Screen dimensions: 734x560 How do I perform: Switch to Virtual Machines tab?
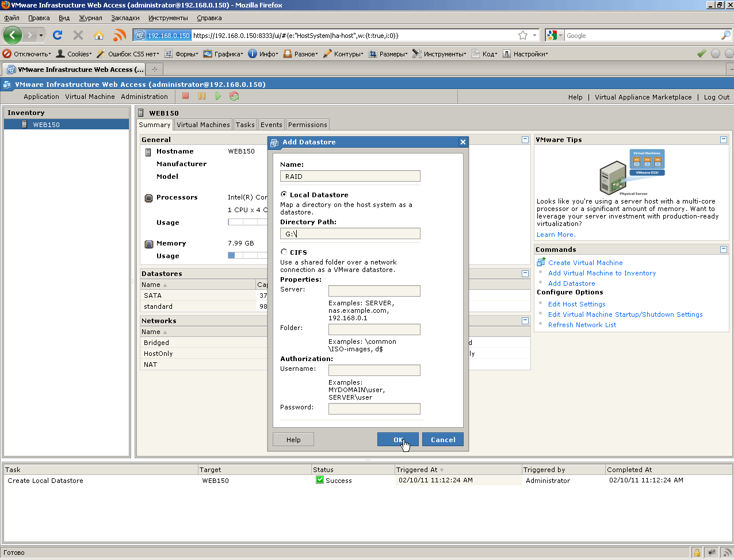[203, 125]
